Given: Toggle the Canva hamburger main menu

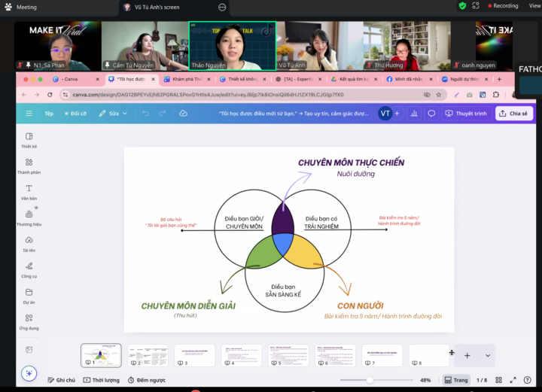Looking at the screenshot, I should click(29, 114).
